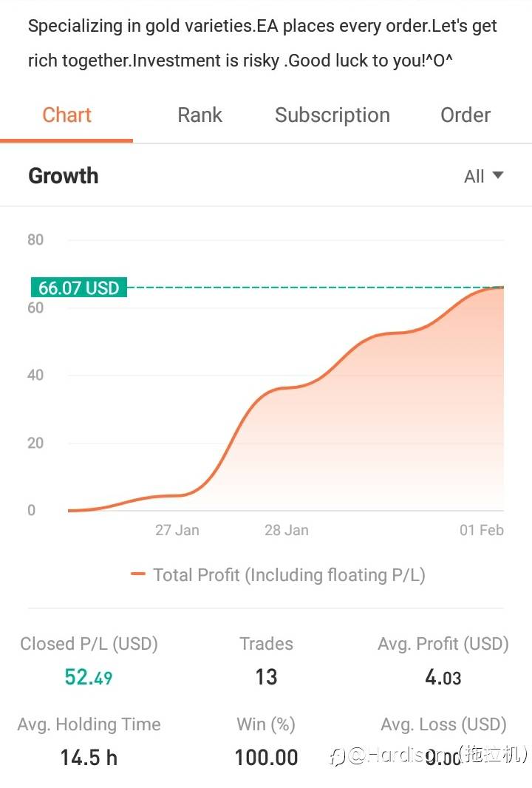Switch to the Chart tab

point(66,115)
